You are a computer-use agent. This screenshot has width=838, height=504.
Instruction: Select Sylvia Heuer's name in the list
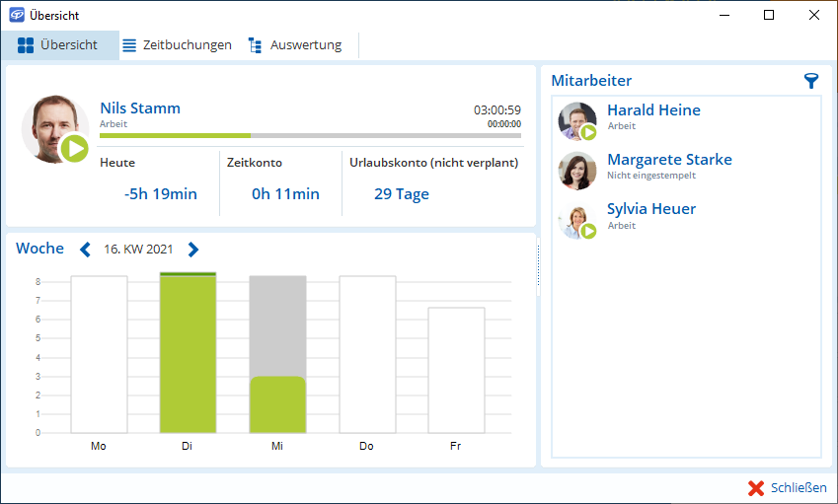650,209
